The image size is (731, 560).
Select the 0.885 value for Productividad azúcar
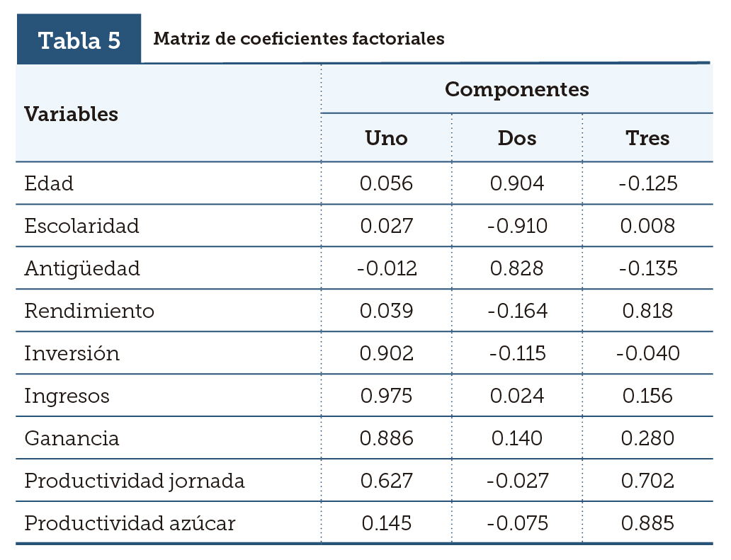click(x=647, y=523)
